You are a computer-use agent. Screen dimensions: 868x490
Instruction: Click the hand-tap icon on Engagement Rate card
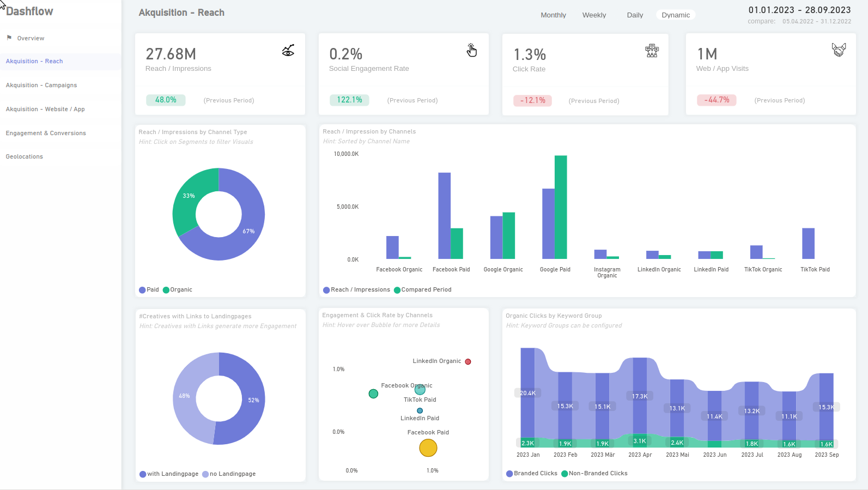tap(472, 50)
